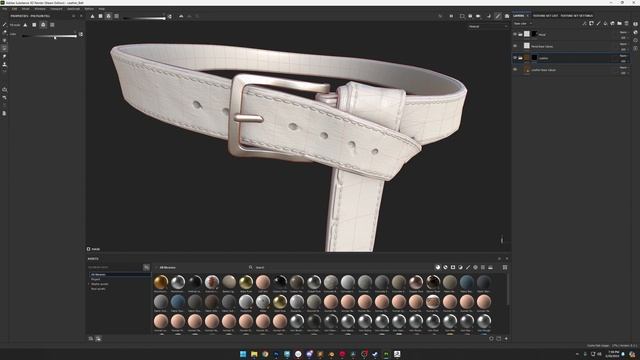Switch assets to grid view icon
Screen dimensions: 640x360
point(505,267)
